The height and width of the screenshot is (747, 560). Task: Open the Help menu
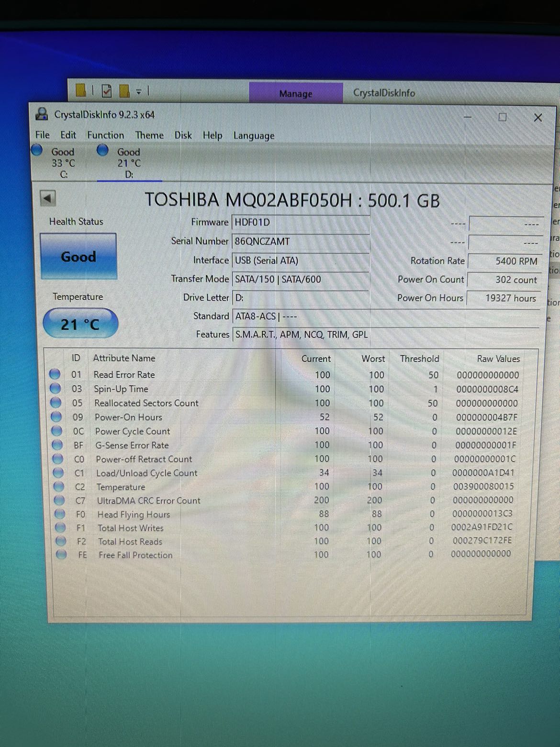pos(212,136)
